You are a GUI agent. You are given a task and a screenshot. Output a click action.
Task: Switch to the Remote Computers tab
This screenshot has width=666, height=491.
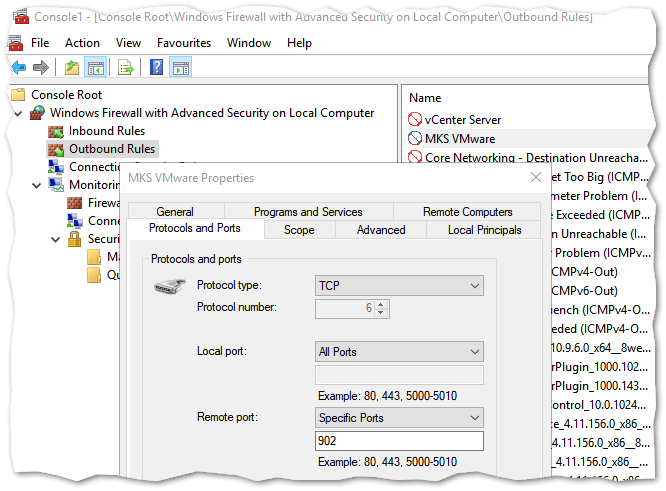467,212
